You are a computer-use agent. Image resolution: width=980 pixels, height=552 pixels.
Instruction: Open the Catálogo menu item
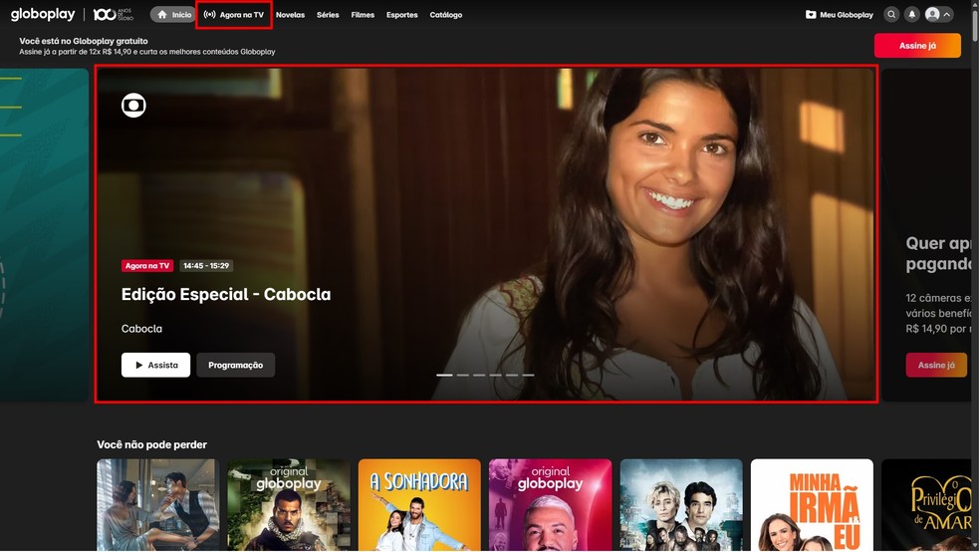[445, 15]
